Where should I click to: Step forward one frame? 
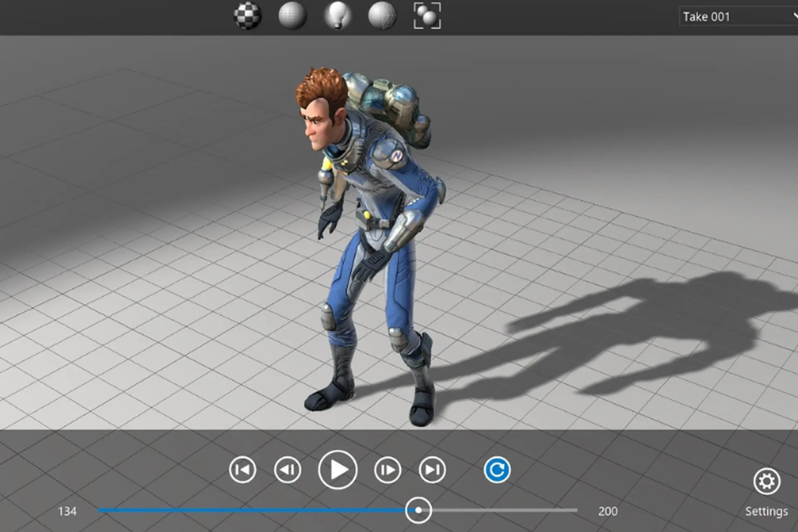(387, 470)
